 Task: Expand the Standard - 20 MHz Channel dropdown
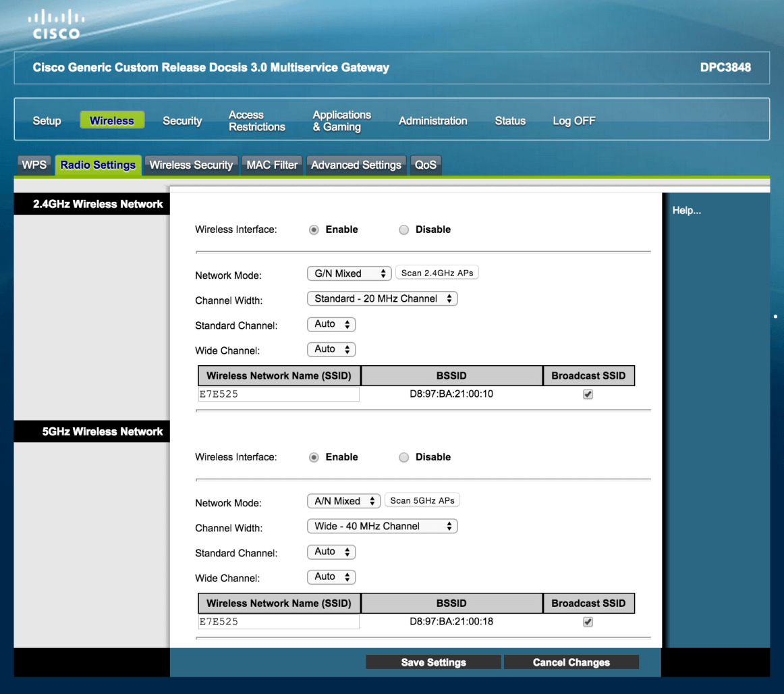[x=382, y=298]
